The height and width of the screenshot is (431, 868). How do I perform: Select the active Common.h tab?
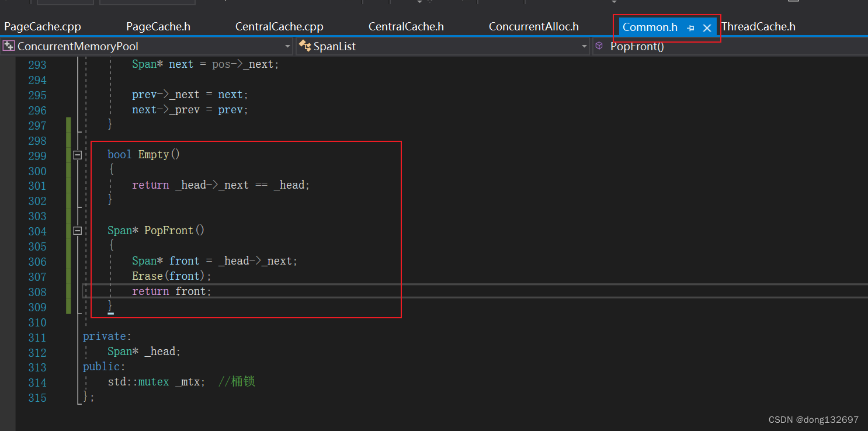[650, 27]
